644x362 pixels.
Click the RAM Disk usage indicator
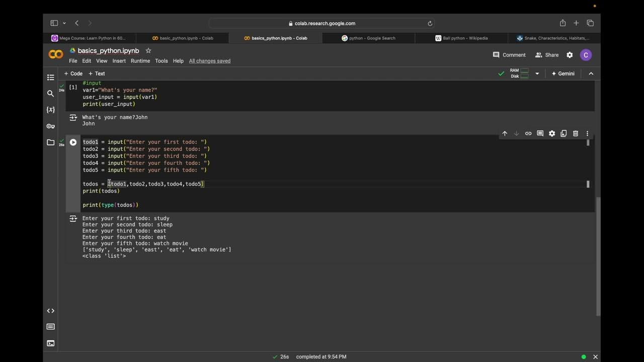[x=519, y=73]
